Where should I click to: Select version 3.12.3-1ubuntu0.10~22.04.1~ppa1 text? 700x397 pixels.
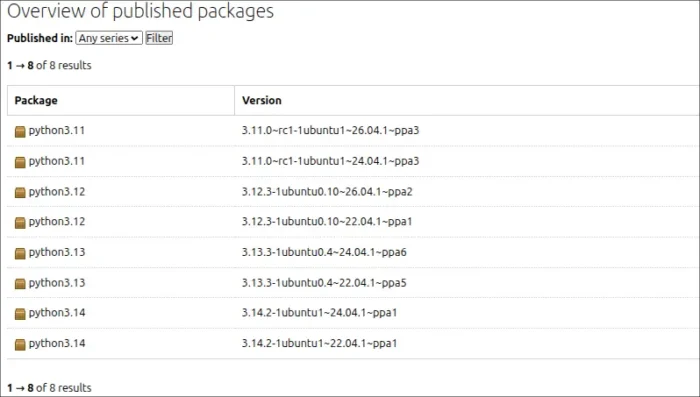pyautogui.click(x=327, y=221)
